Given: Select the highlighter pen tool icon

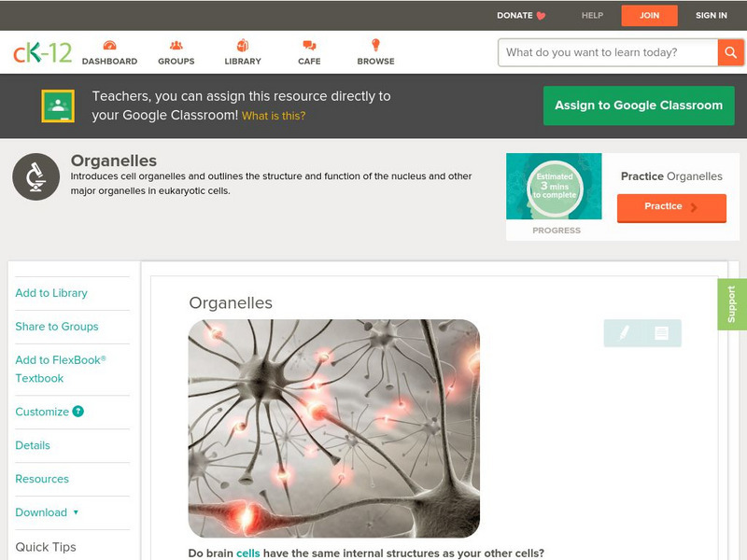Looking at the screenshot, I should [624, 332].
